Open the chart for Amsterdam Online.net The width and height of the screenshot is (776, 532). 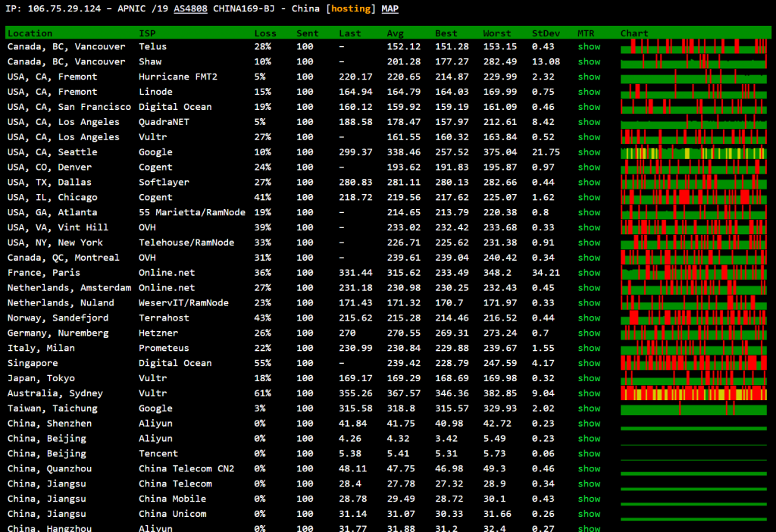pos(693,288)
